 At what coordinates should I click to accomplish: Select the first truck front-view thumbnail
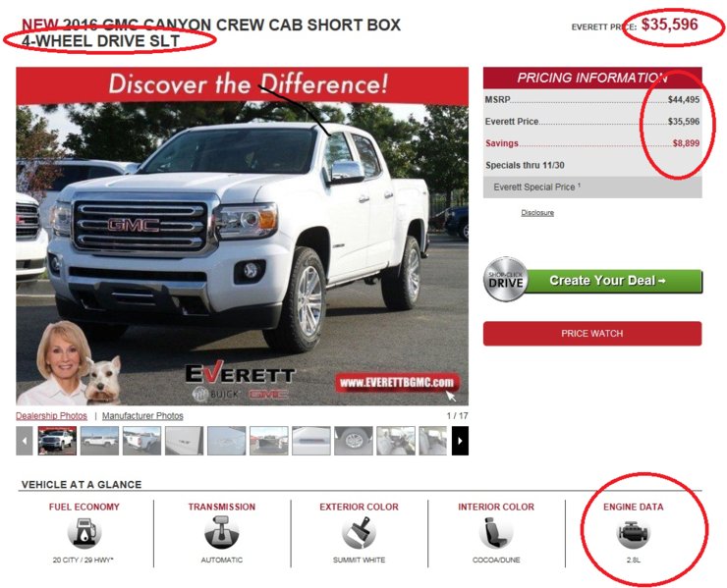coord(57,441)
